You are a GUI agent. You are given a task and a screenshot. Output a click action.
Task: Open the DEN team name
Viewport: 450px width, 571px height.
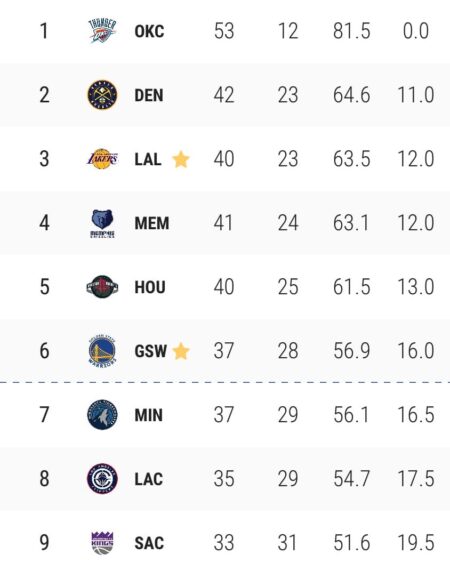(x=149, y=95)
